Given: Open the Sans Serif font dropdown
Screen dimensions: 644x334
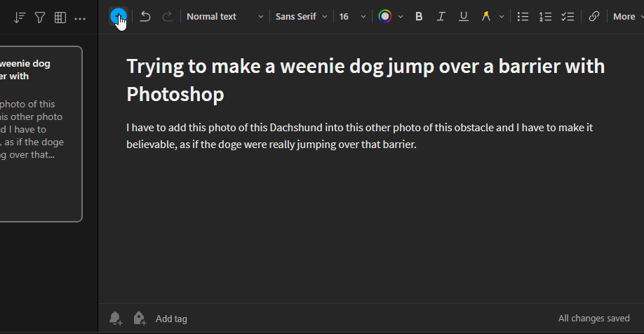Looking at the screenshot, I should (x=301, y=16).
